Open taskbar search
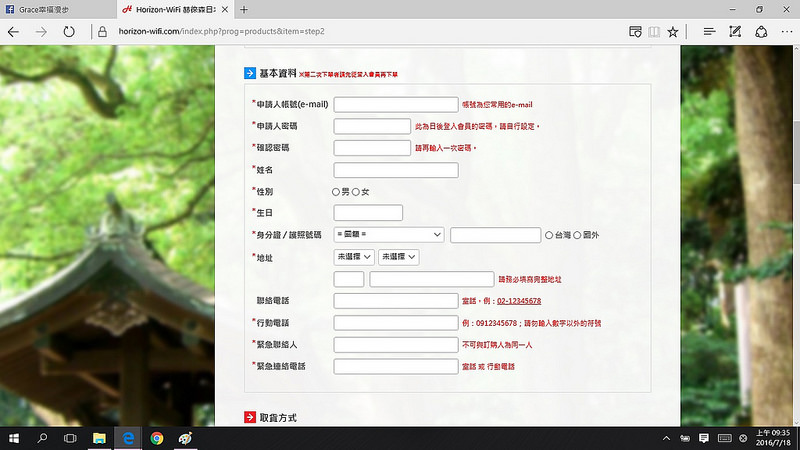 (x=42, y=438)
